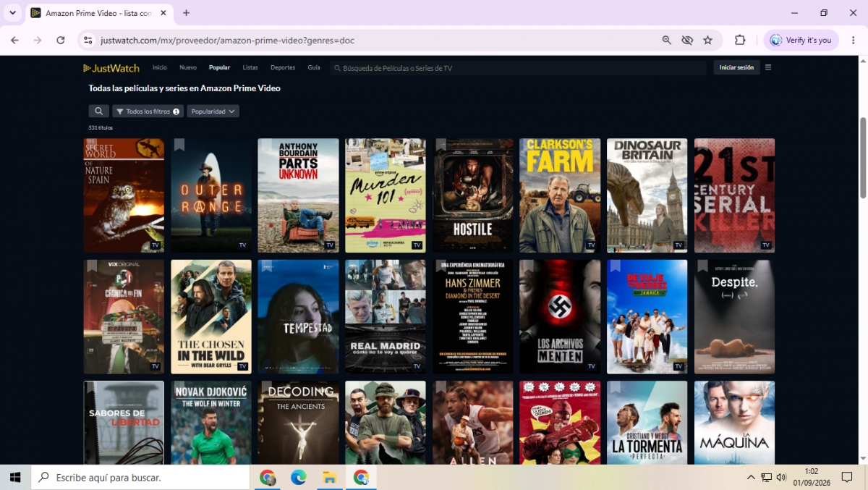Open the browser extensions puzzle icon

click(740, 40)
